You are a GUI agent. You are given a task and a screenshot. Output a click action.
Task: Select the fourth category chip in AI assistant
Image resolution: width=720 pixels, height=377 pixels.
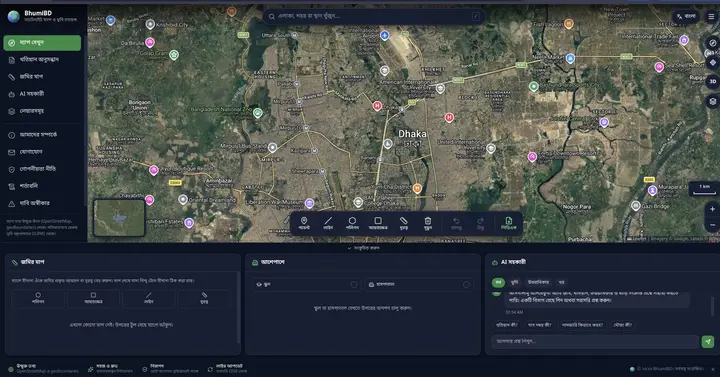pos(561,282)
